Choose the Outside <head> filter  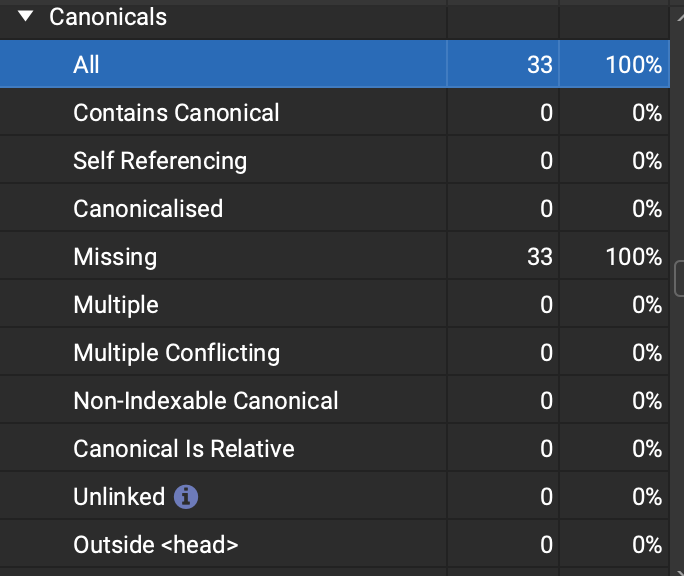(156, 545)
